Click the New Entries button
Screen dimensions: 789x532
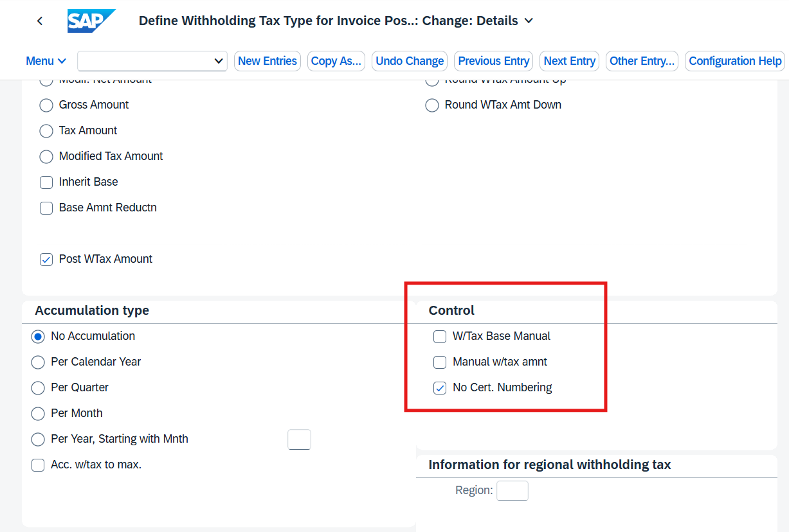(268, 61)
